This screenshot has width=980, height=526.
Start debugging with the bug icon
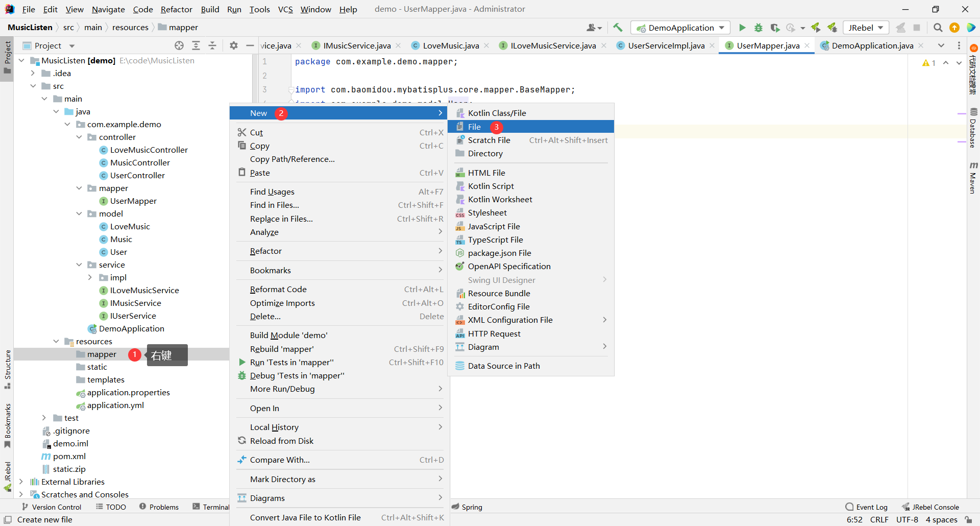[758, 28]
